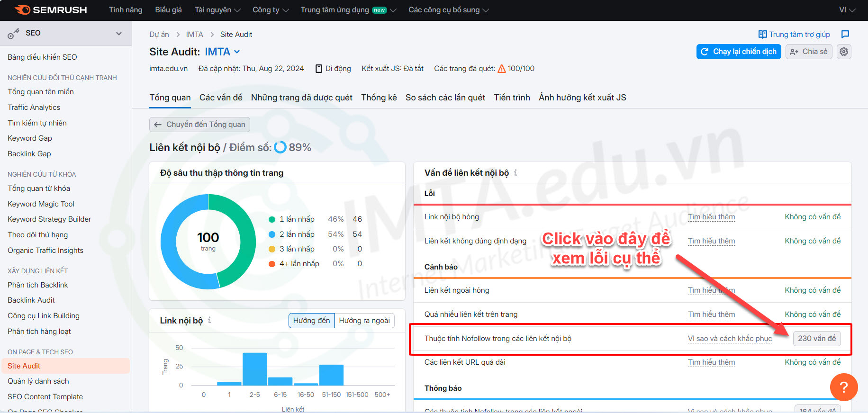Open Công cụ Link Building in sidebar

tap(44, 316)
